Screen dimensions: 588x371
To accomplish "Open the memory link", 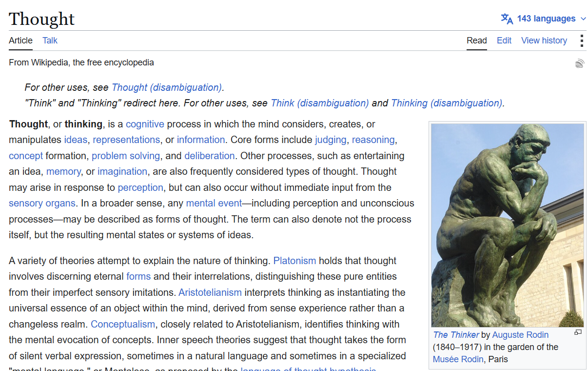I will point(63,171).
